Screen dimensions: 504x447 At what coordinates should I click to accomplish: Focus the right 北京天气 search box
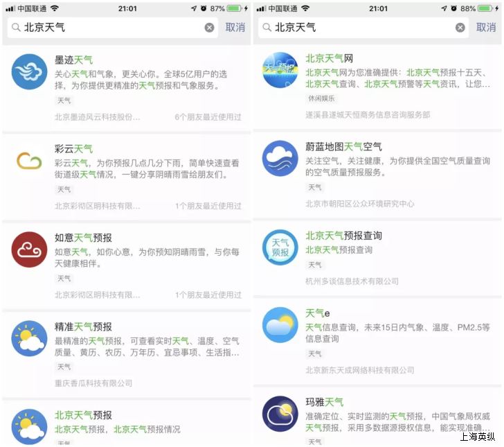[363, 28]
